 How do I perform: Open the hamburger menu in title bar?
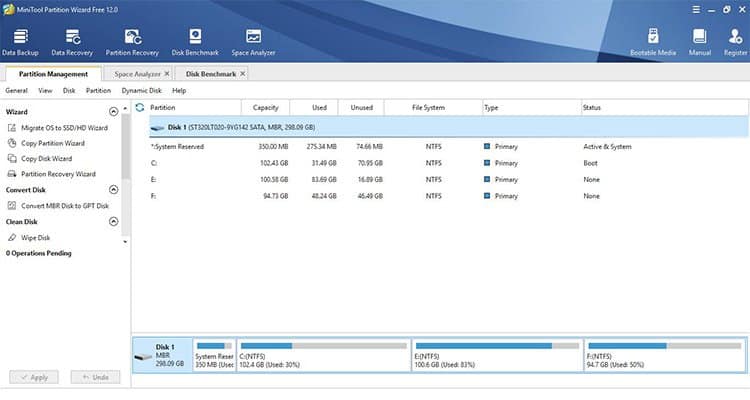(x=696, y=10)
